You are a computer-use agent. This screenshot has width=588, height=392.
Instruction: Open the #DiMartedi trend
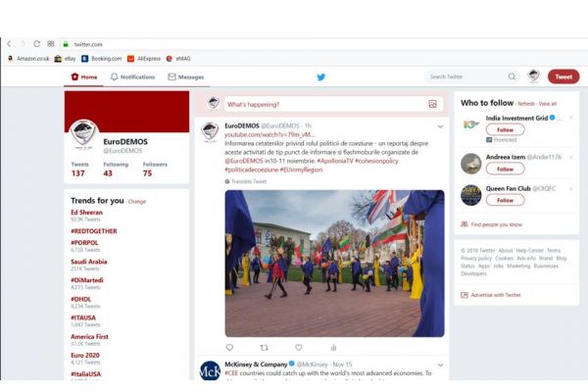87,280
